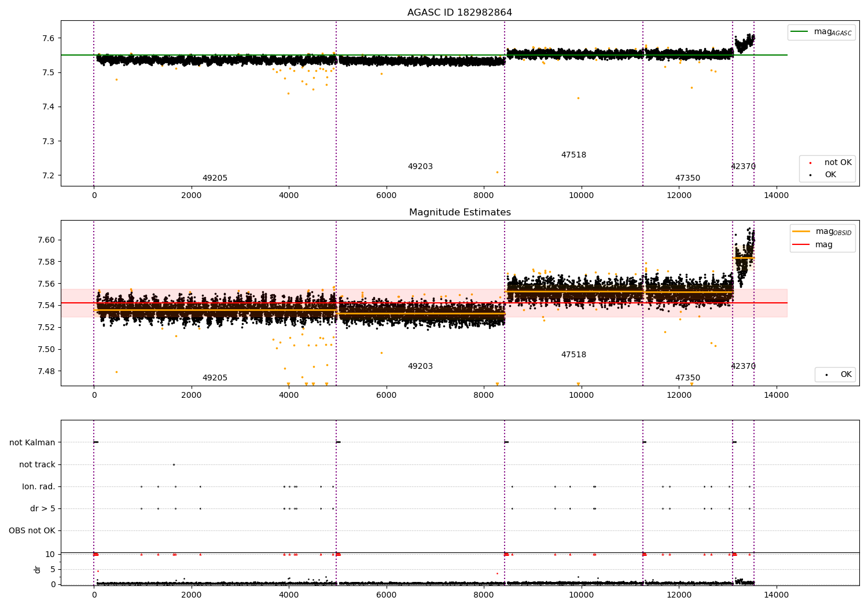Viewport: 868px width, 608px height.
Task: Click the 'Ion. rad.' axis label
Action: pos(39,486)
